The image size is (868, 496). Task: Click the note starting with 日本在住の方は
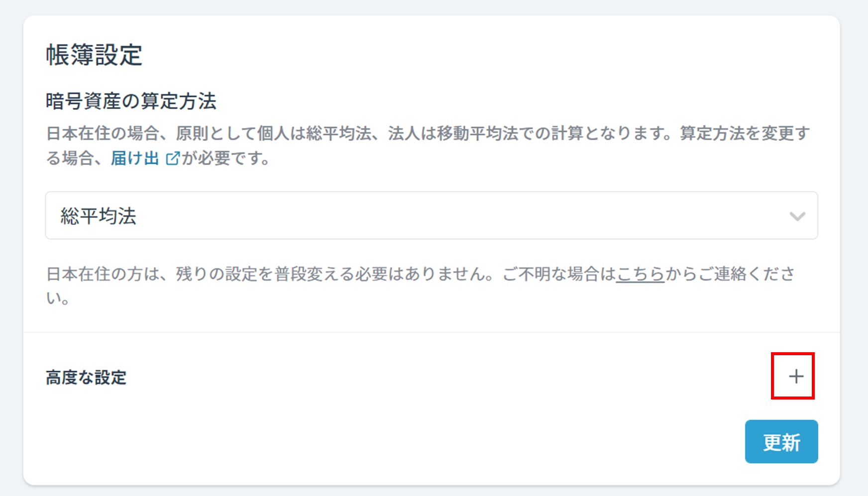point(421,286)
